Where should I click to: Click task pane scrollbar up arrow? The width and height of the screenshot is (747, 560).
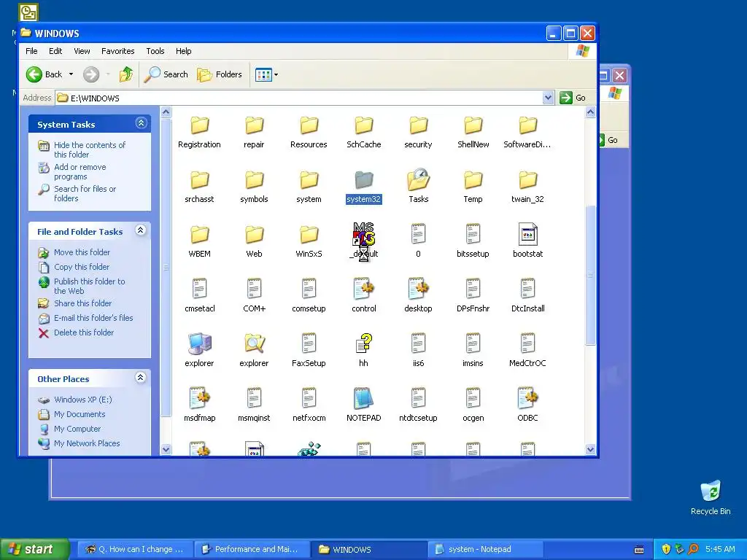166,112
